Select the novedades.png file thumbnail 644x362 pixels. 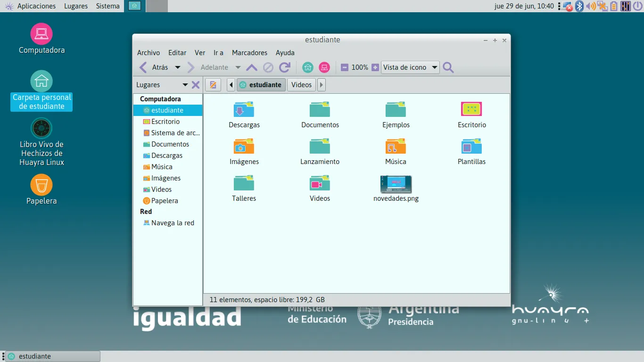(396, 184)
